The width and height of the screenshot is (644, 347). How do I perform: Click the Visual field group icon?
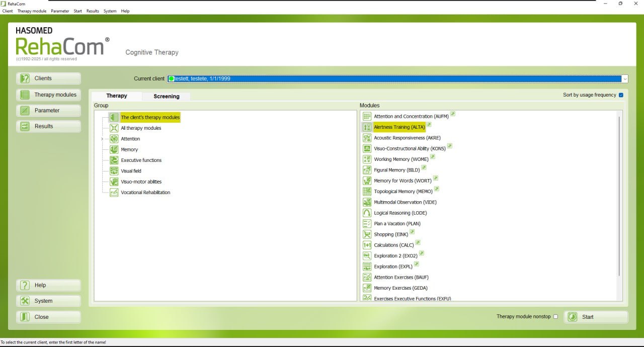[x=114, y=171]
